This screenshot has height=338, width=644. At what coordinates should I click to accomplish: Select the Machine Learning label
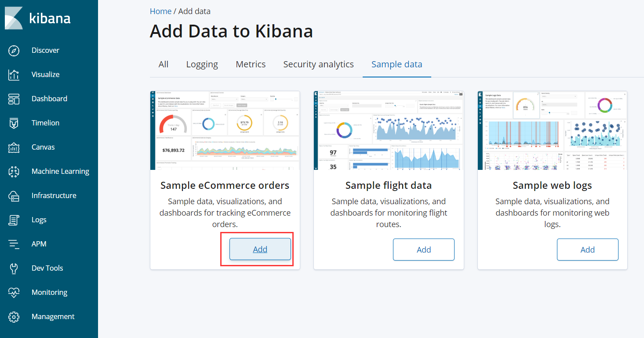tap(60, 171)
